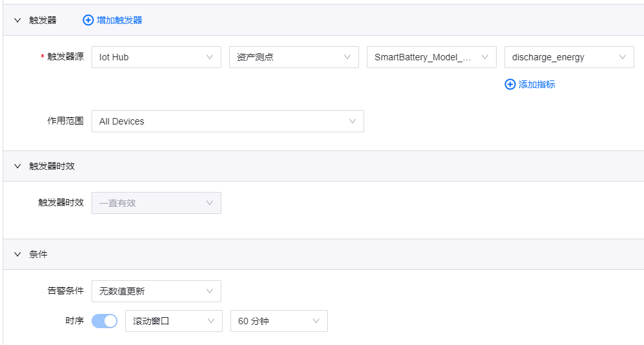This screenshot has width=644, height=345.
Task: Open the 滚动窗口 dropdown
Action: [173, 320]
